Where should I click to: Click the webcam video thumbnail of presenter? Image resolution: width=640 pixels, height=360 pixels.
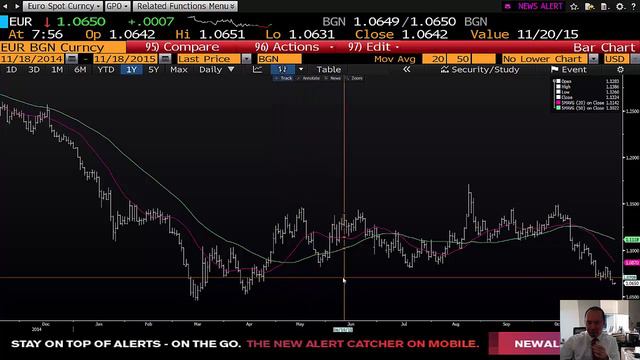600,330
